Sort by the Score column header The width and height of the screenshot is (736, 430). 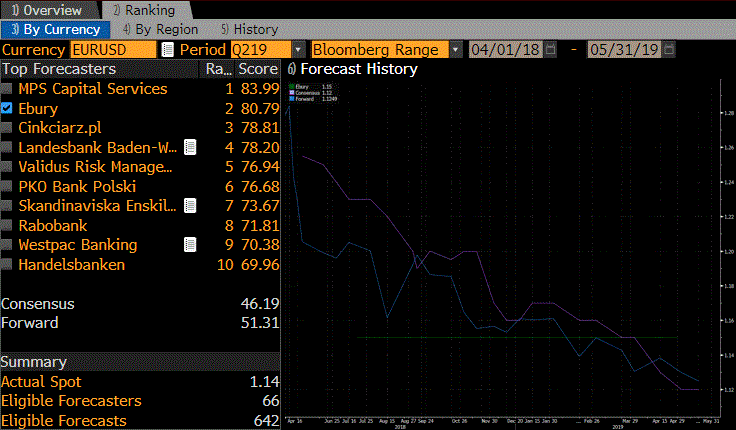click(258, 69)
